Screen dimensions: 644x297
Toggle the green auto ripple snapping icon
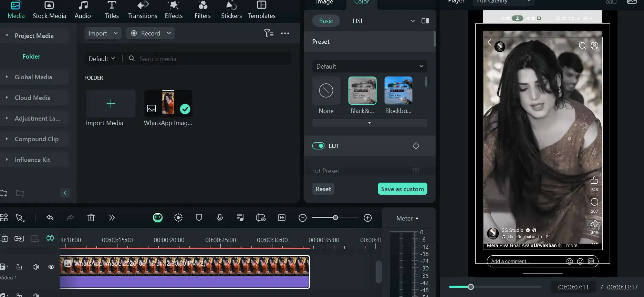50,238
